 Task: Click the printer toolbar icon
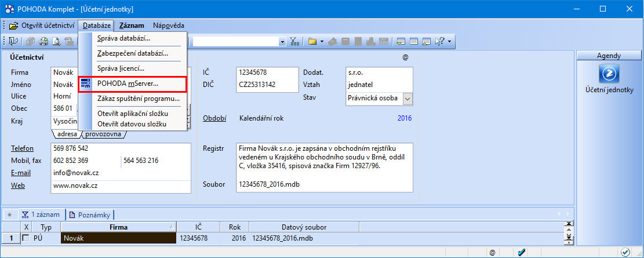[43, 41]
